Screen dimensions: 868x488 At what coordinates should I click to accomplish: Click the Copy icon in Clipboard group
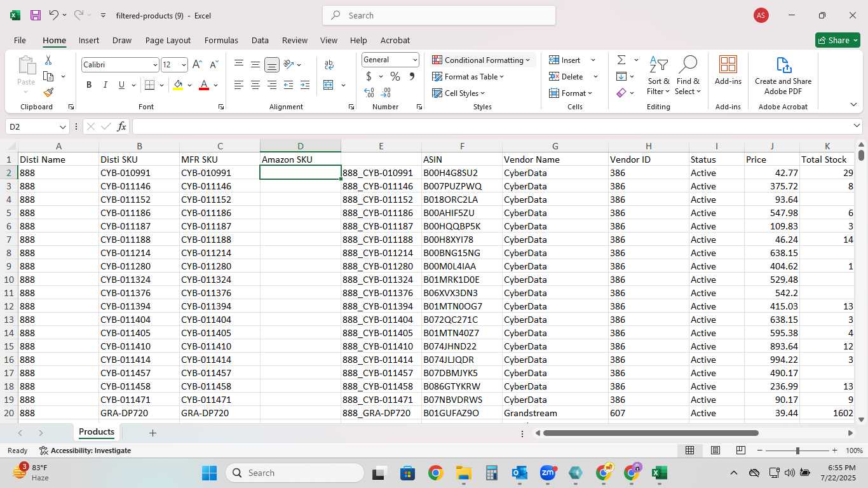[x=48, y=76]
